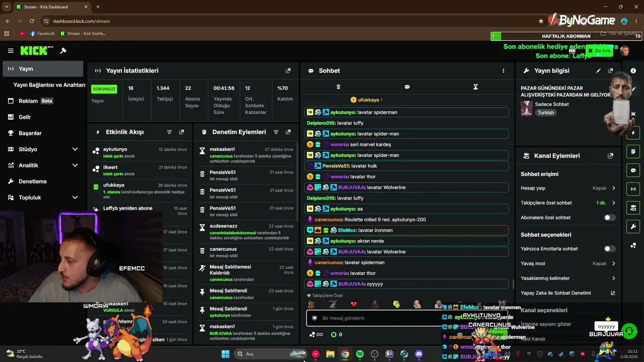Expand the Analitik sidebar section

pos(75,165)
